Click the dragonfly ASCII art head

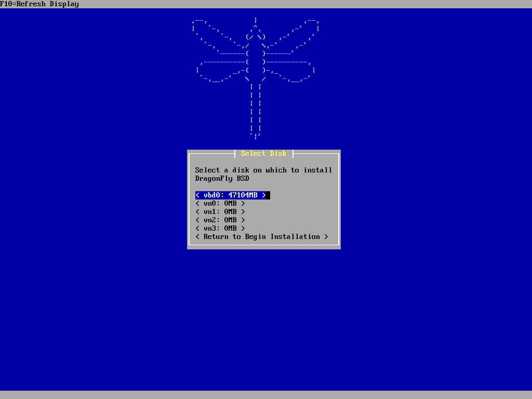256,35
